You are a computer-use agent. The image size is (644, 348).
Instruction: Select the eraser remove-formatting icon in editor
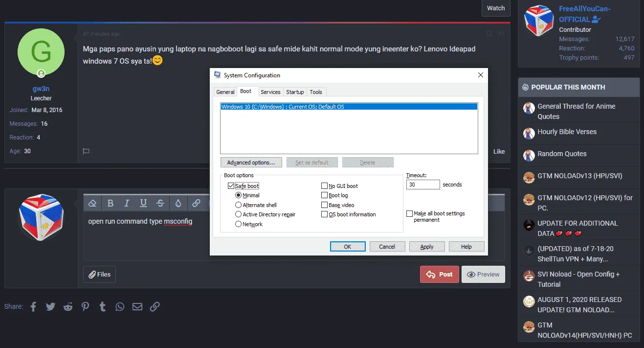92,203
